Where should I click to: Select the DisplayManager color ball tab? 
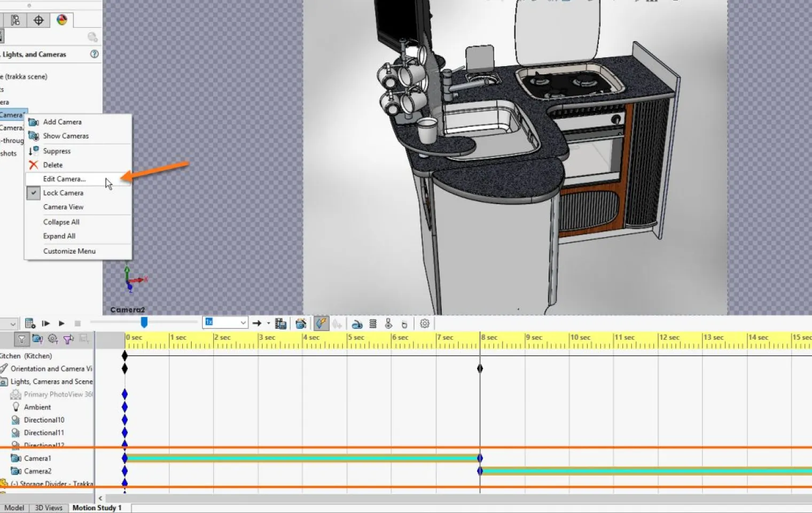(62, 20)
